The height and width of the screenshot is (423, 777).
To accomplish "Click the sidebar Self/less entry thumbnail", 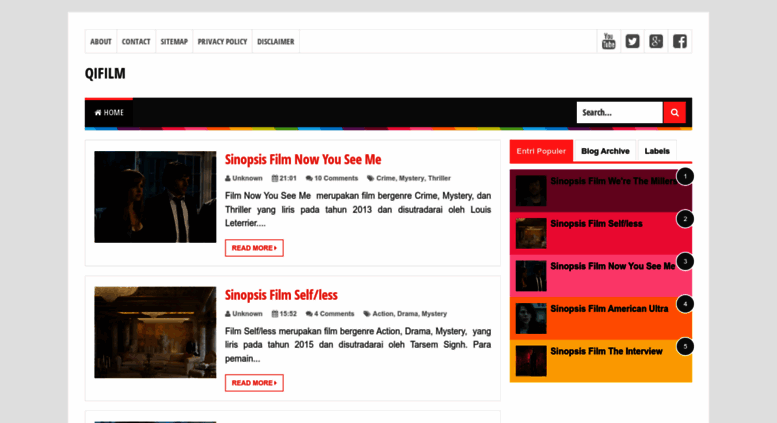I will tap(531, 233).
